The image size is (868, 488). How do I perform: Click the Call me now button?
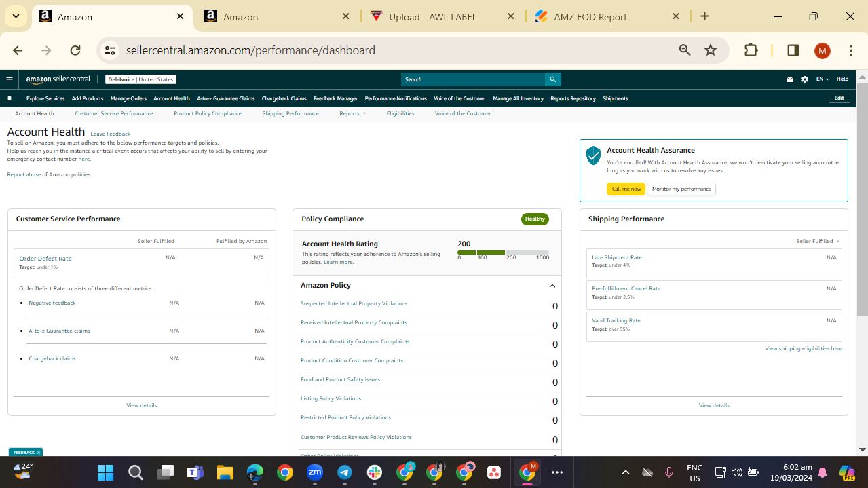[626, 189]
